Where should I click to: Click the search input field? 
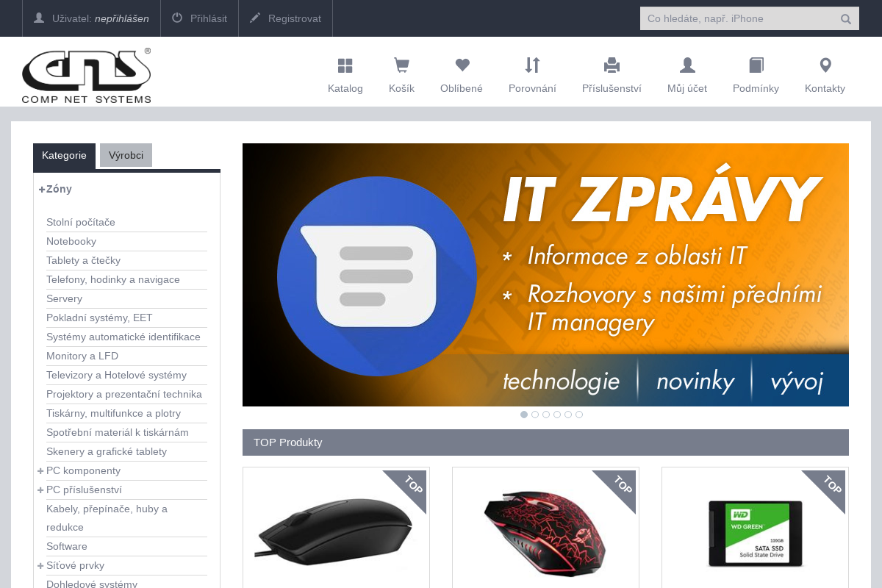coord(735,19)
